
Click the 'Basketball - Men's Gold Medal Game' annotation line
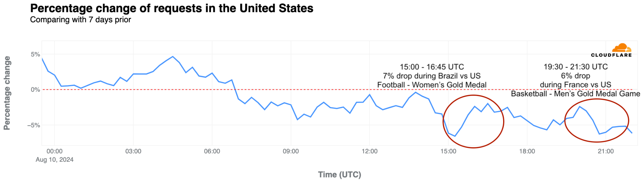(575, 94)
